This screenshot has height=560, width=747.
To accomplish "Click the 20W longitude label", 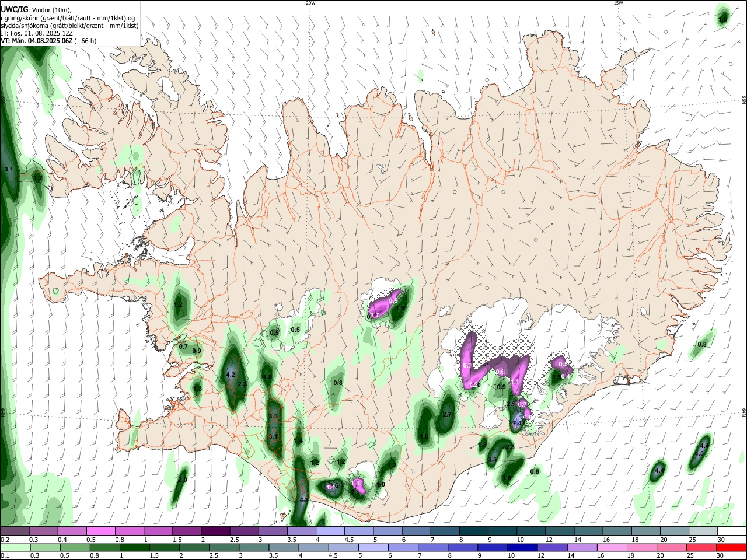I will pos(310,3).
